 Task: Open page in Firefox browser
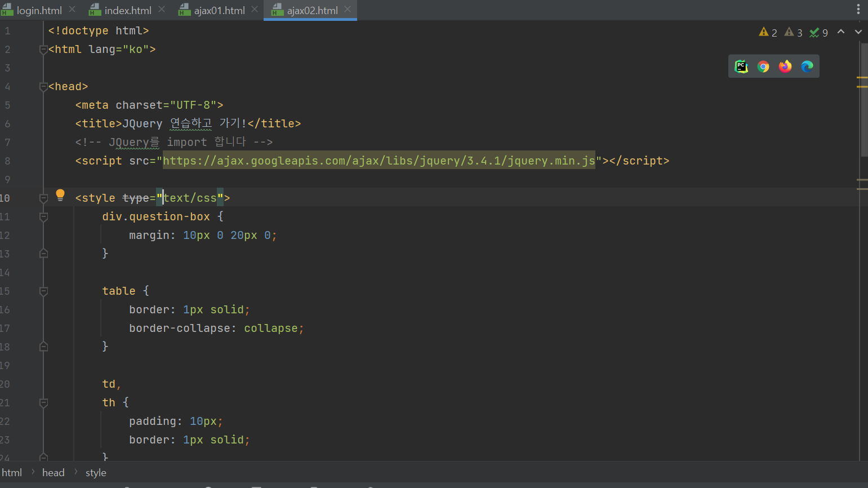click(x=785, y=66)
